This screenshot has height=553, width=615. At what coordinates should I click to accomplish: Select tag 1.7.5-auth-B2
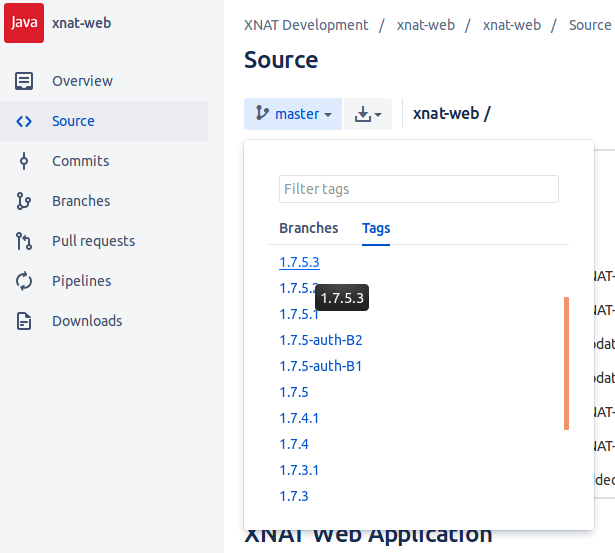coord(320,340)
